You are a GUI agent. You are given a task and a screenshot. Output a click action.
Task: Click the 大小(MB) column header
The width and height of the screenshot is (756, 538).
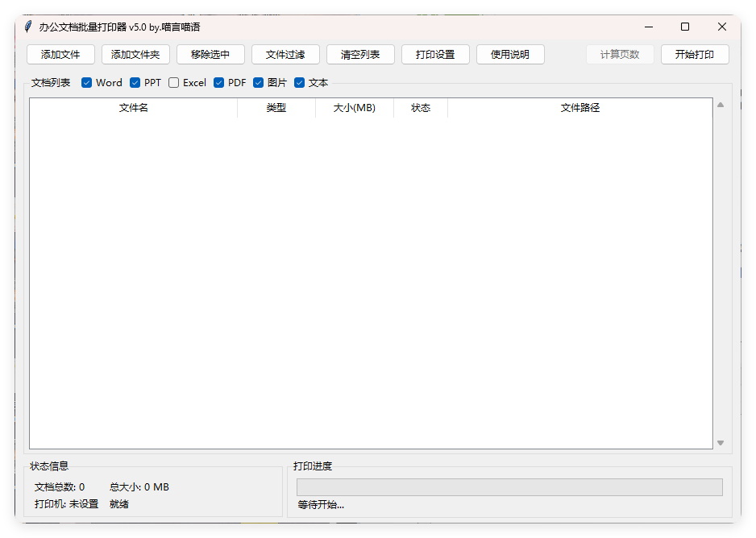coord(354,108)
